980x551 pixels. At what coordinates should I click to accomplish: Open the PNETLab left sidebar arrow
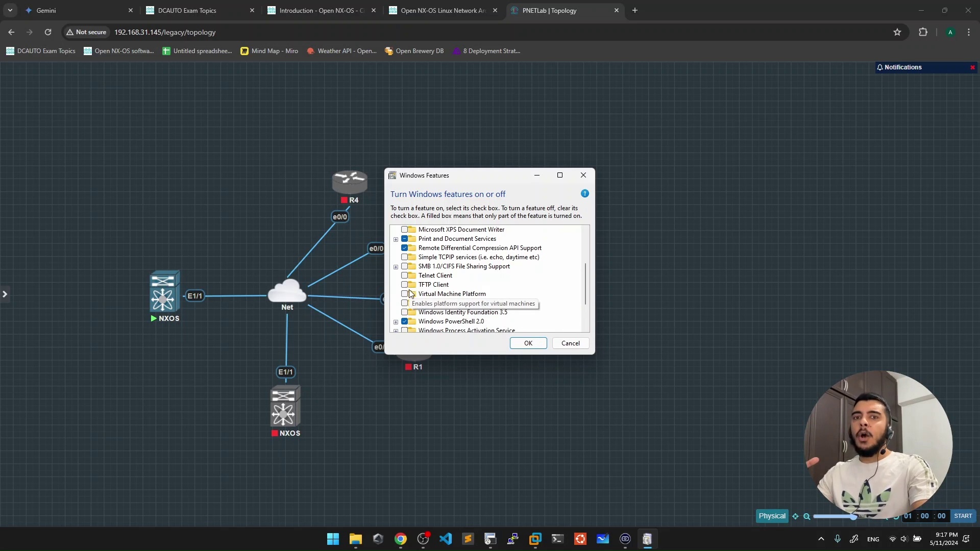(x=5, y=294)
